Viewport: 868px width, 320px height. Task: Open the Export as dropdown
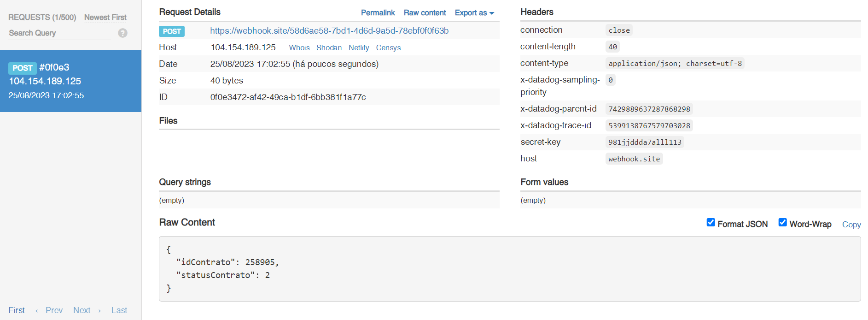tap(474, 13)
